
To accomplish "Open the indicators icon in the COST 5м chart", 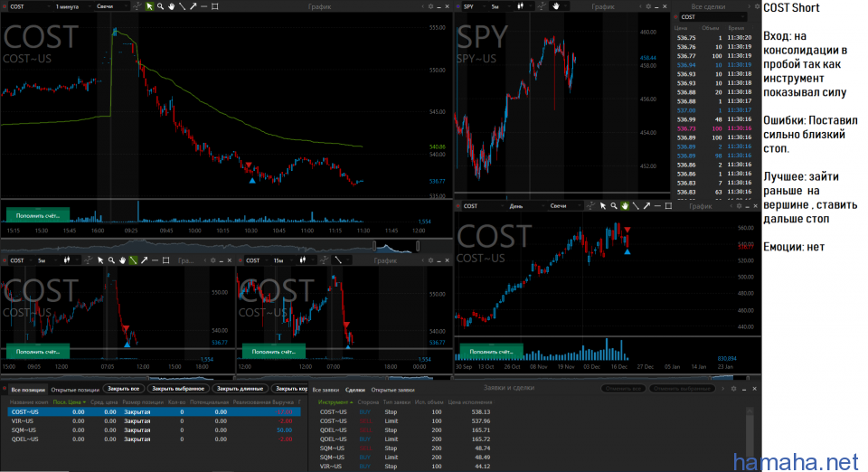I will (88, 260).
